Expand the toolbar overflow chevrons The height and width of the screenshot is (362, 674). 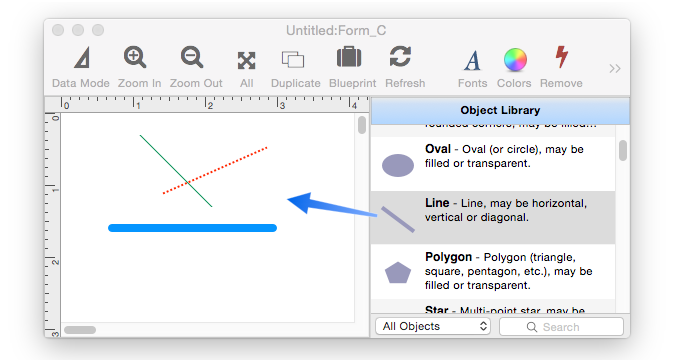[x=615, y=69]
